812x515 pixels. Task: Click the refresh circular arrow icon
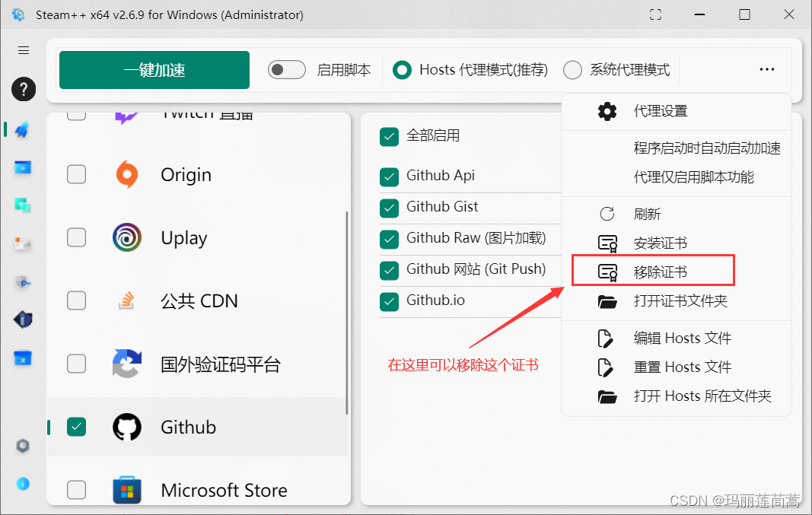click(x=607, y=214)
